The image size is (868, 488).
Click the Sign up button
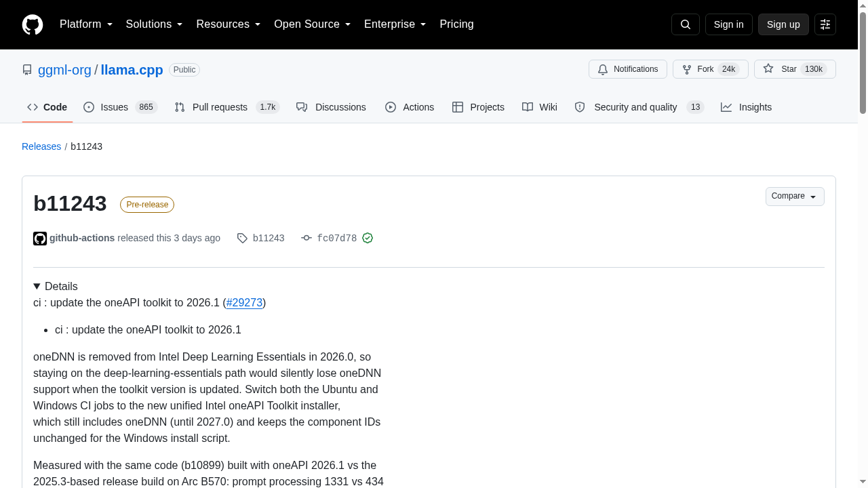(x=783, y=24)
